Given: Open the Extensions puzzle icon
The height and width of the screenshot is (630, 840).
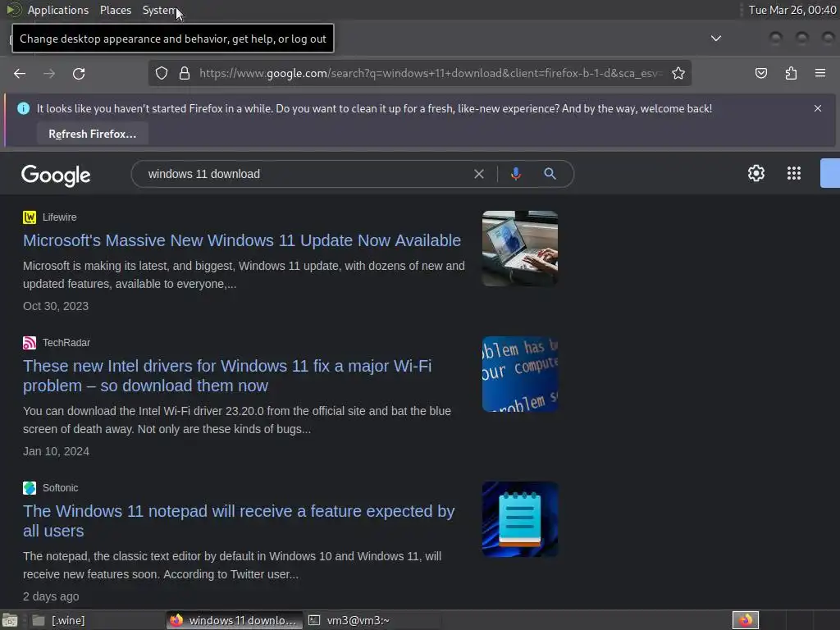Looking at the screenshot, I should click(x=791, y=73).
